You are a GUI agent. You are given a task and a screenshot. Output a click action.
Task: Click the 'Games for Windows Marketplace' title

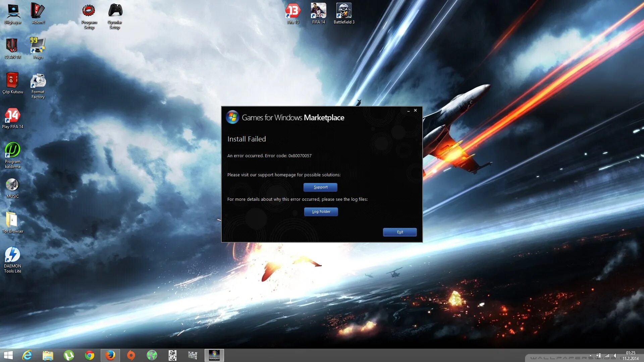[x=293, y=118]
